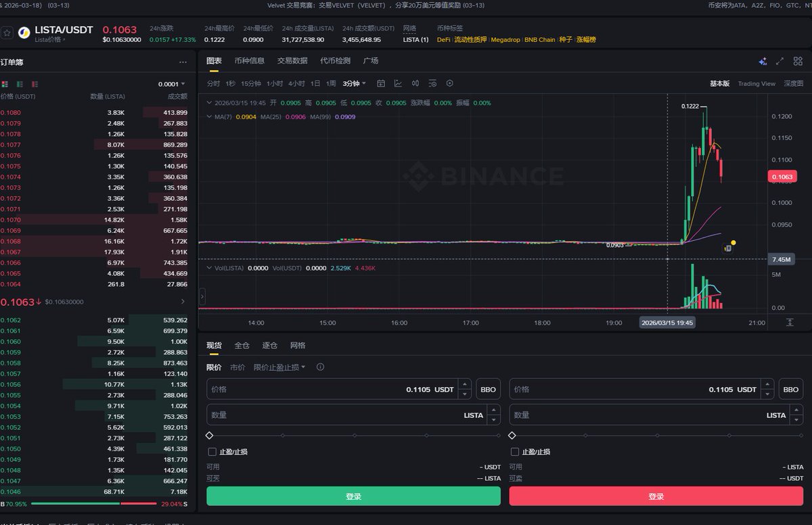Select the 15分钟 chart interval
812x525 pixels.
250,83
